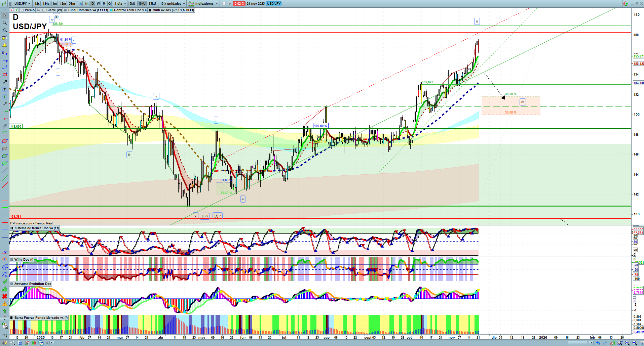The width and height of the screenshot is (644, 346).
Task: Choose the red rectangle drawing tool
Action: (5, 75)
